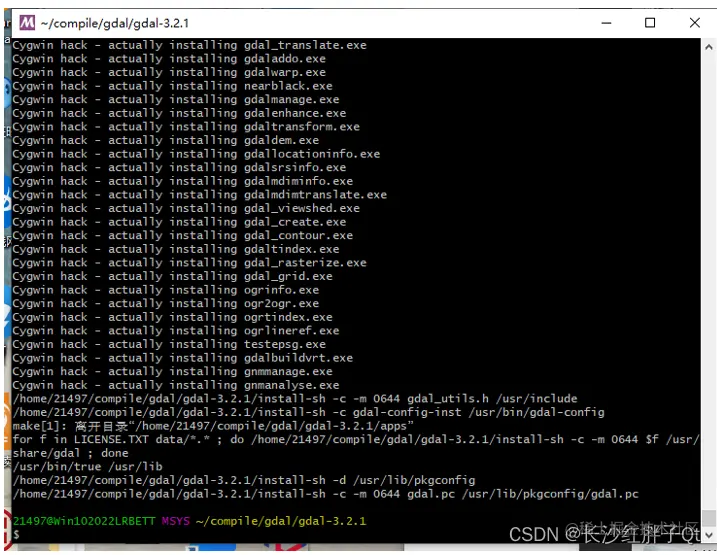Click the line installing gdal_translate.exe
The image size is (717, 555).
189,45
